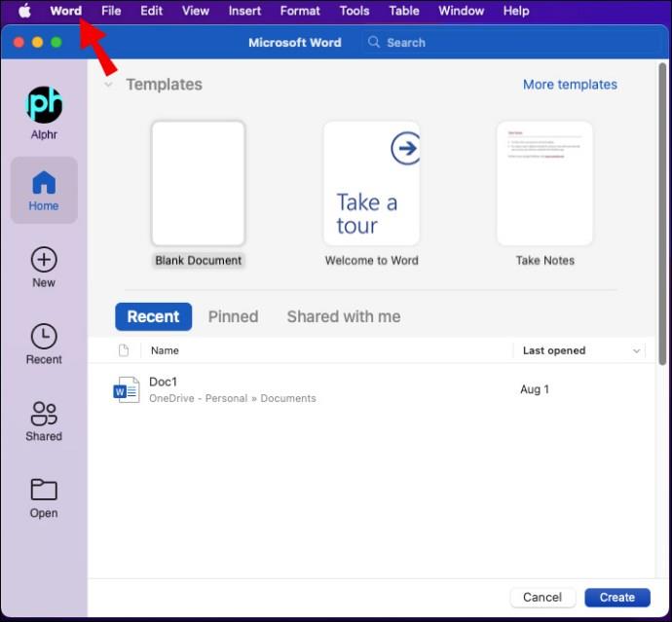The image size is (672, 622).
Task: Open the Word application menu
Action: (x=65, y=11)
